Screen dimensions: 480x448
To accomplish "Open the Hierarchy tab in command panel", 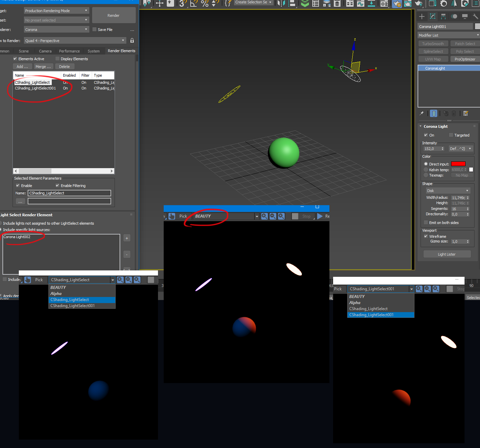I will click(443, 16).
